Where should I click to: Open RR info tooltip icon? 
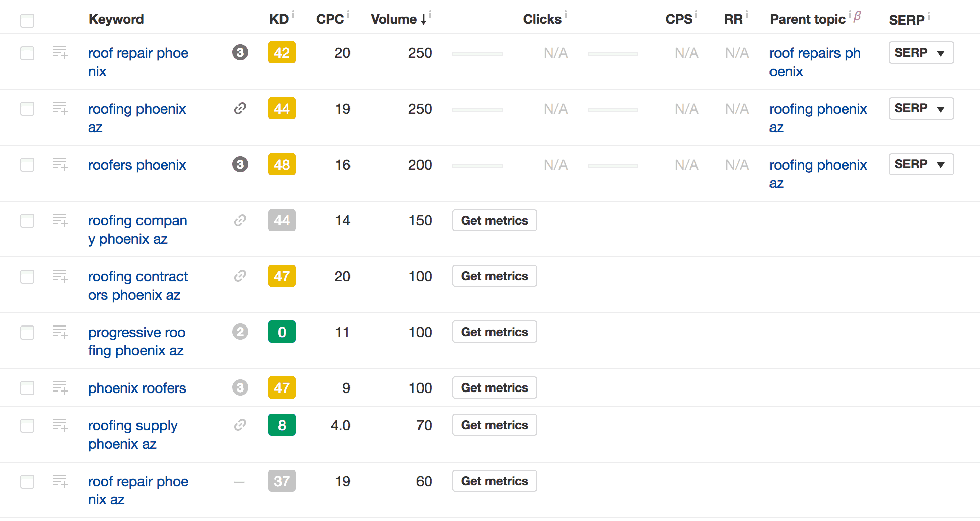(x=747, y=14)
